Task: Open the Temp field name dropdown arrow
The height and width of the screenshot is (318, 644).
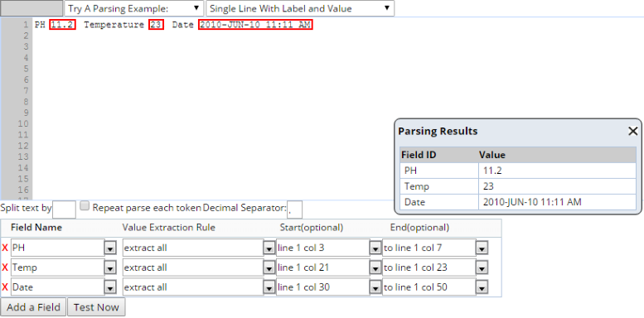Action: tap(110, 268)
